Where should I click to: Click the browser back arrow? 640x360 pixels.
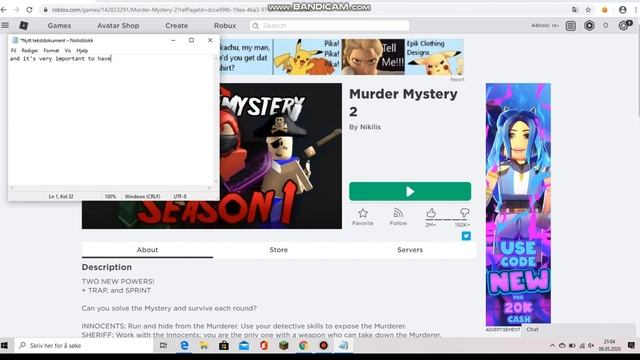point(4,9)
